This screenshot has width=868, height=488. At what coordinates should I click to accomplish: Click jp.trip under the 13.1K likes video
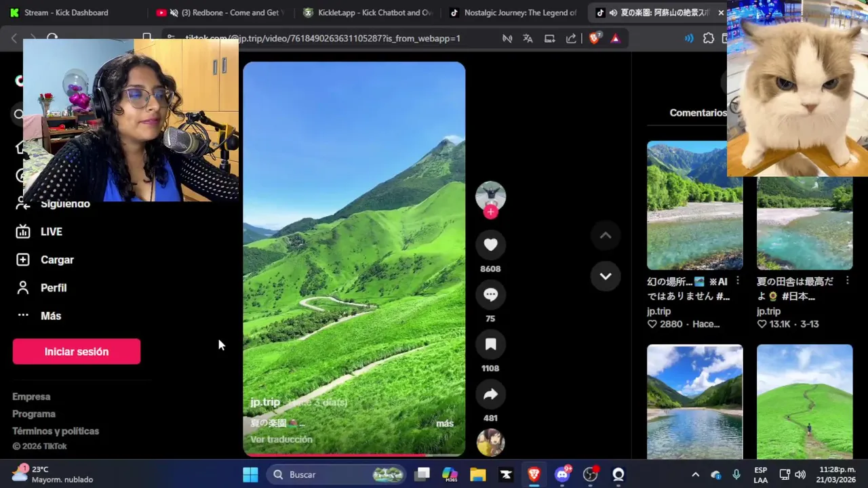(x=768, y=311)
